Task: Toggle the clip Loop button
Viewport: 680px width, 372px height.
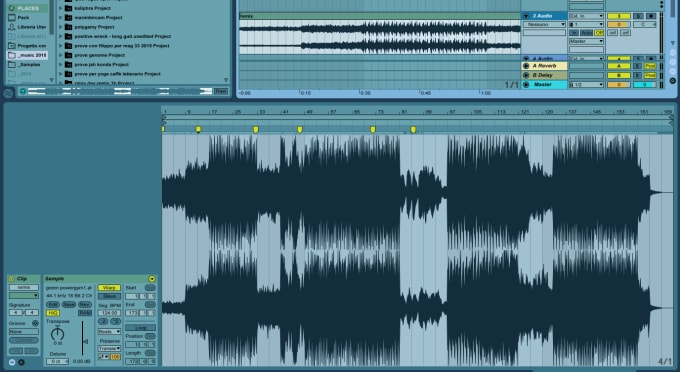Action: 141,328
